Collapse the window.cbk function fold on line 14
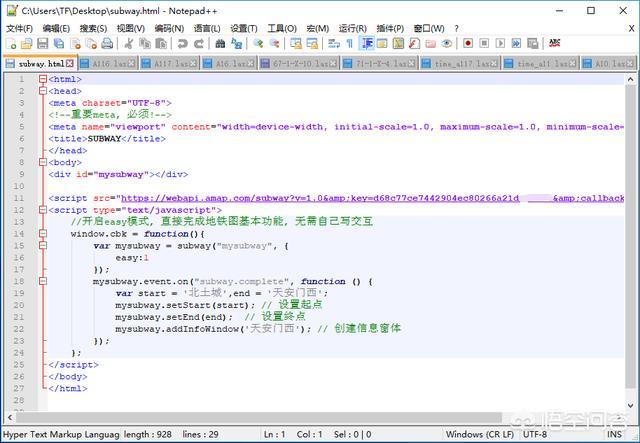Screen dimensions: 640x443 pos(42,233)
